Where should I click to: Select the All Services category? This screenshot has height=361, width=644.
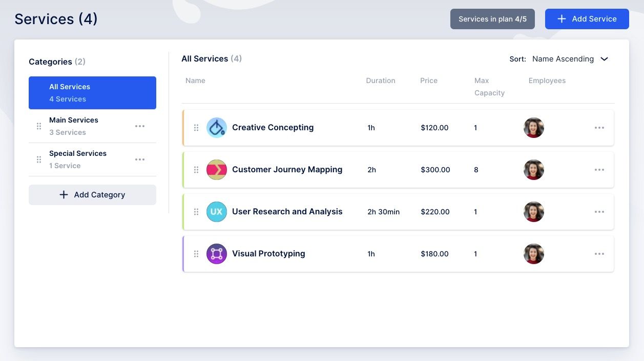(x=92, y=92)
